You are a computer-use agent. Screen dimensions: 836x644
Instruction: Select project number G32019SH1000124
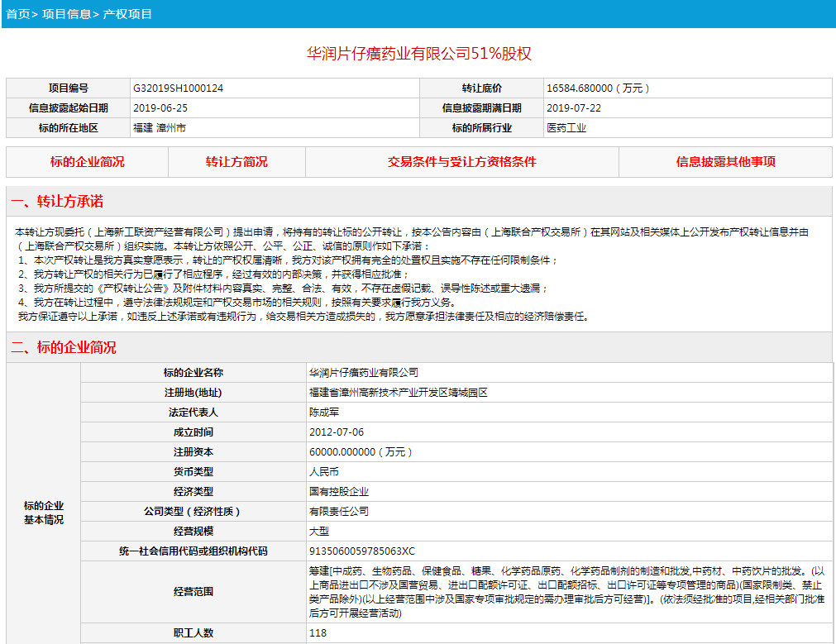tap(178, 88)
